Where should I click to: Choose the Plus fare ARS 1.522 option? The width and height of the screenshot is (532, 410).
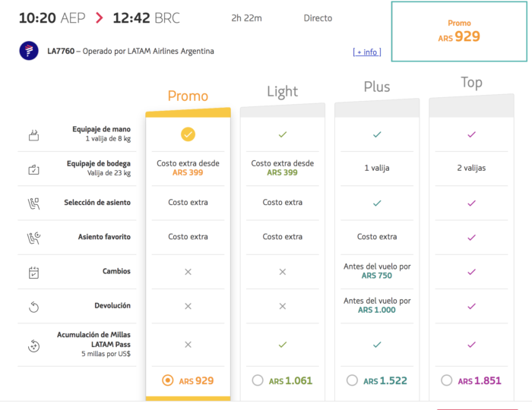[352, 380]
